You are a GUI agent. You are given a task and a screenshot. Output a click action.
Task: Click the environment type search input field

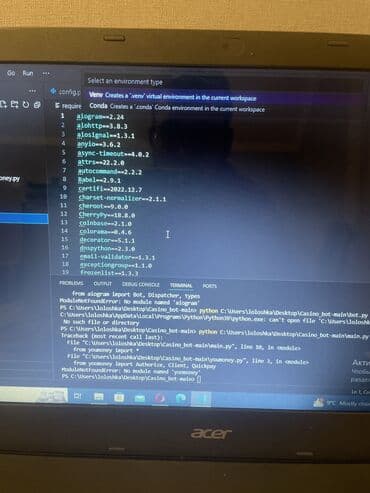pos(223,82)
